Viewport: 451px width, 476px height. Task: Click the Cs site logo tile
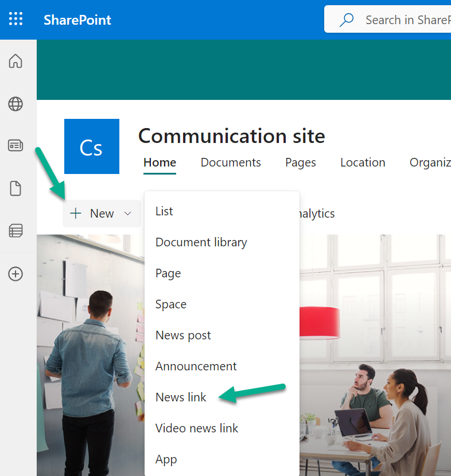point(92,146)
